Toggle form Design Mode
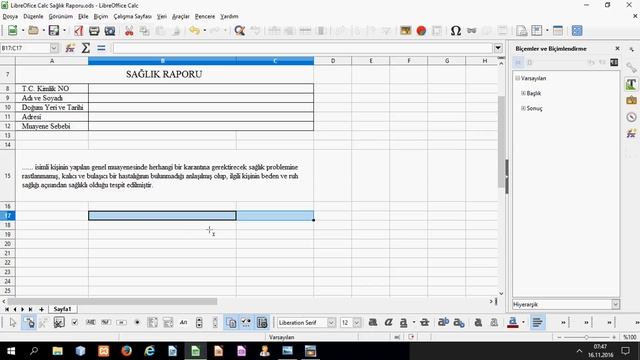The image size is (640, 360). coord(29,322)
